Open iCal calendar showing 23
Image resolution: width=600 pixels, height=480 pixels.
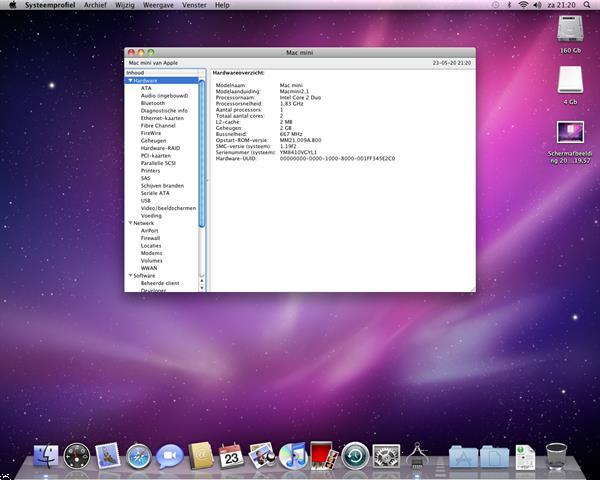point(231,456)
